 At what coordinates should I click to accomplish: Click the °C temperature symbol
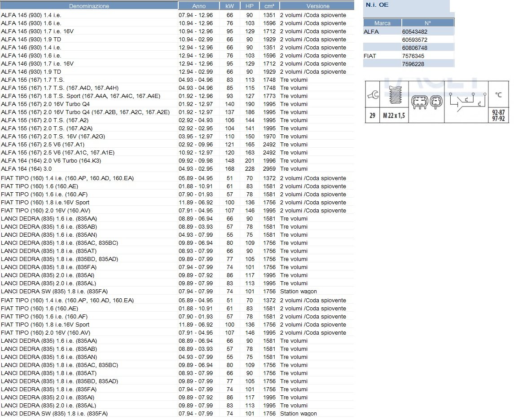pyautogui.click(x=498, y=95)
